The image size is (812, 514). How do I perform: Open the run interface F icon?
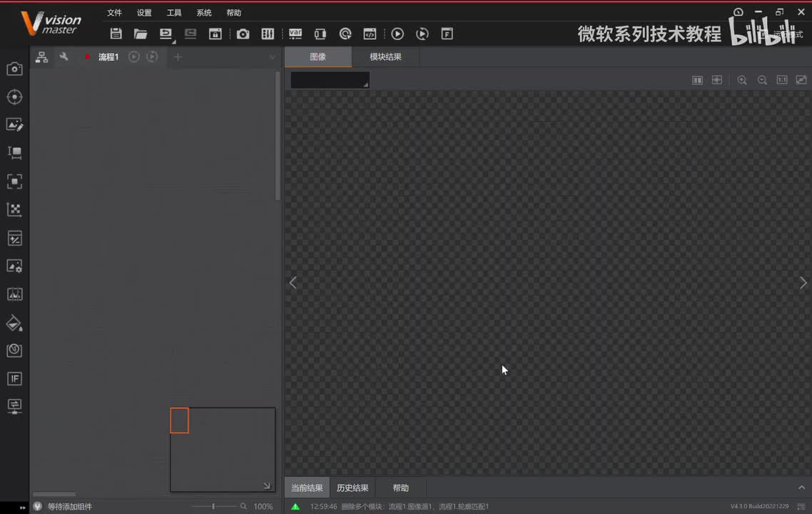(x=447, y=34)
